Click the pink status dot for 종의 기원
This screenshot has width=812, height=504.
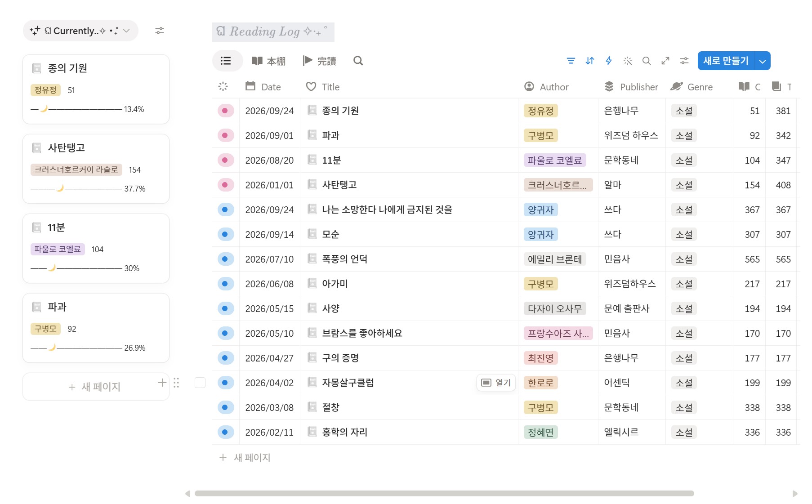click(x=225, y=111)
